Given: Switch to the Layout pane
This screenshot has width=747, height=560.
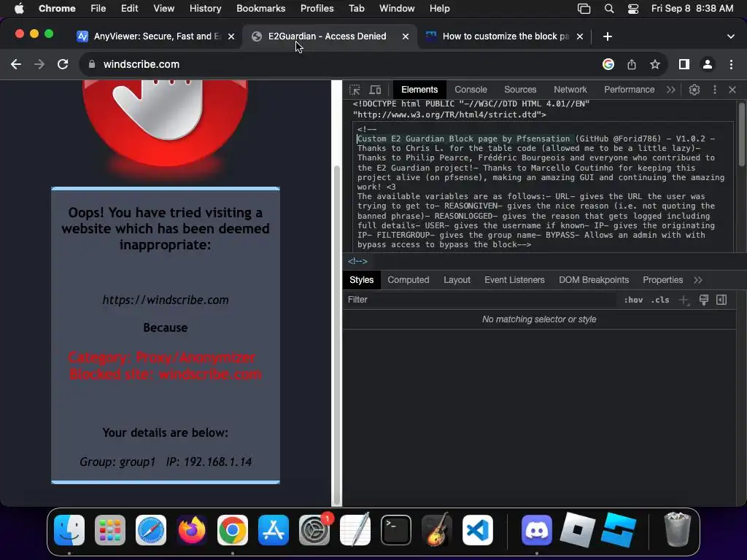Looking at the screenshot, I should pyautogui.click(x=457, y=280).
